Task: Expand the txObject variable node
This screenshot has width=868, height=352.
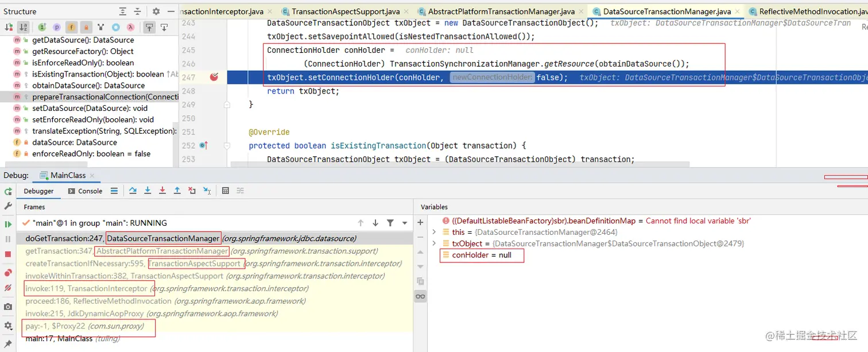Action: coord(435,243)
